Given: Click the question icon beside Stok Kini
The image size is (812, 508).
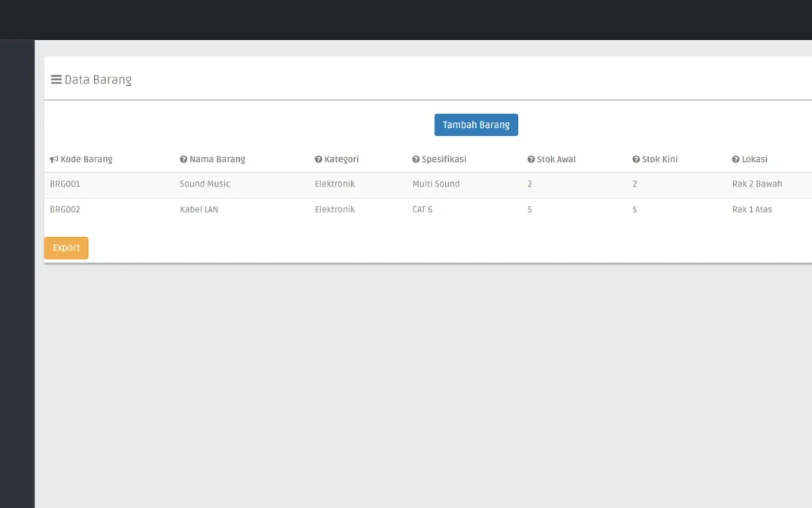Looking at the screenshot, I should coord(636,160).
